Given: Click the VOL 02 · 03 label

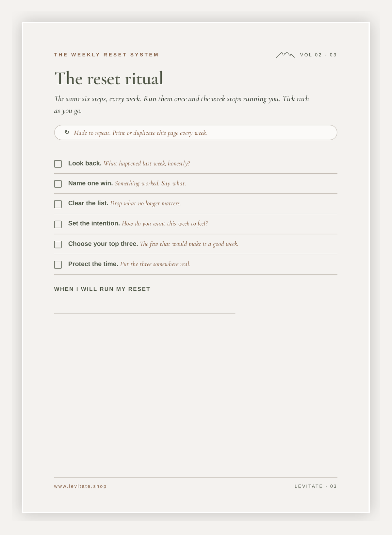Looking at the screenshot, I should pos(318,55).
